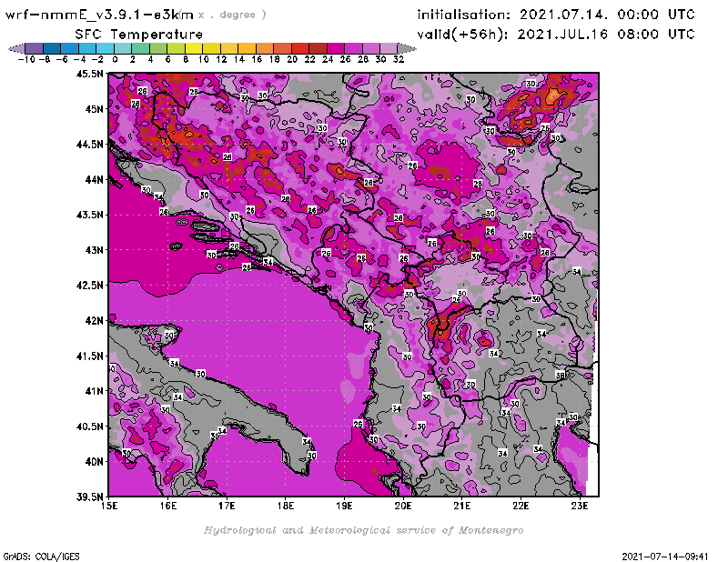Click the 44.5N latitude label
728x562 pixels.
(x=89, y=145)
